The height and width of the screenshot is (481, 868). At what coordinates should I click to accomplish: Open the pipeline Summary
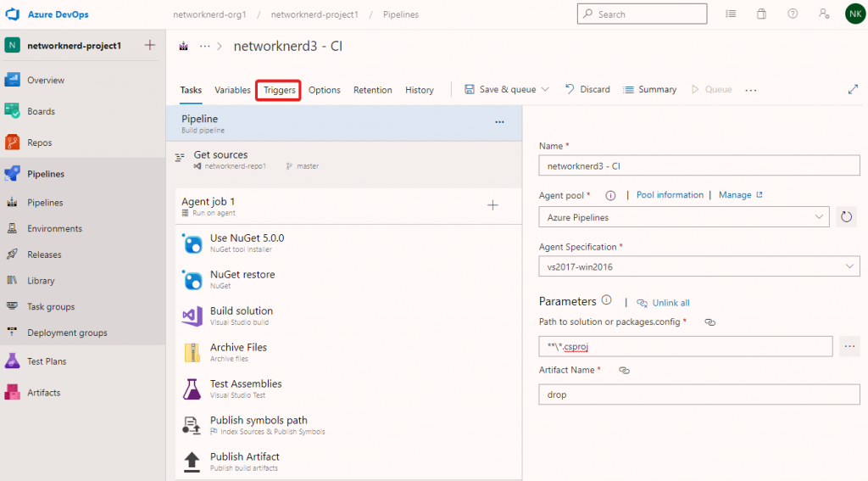pyautogui.click(x=650, y=89)
